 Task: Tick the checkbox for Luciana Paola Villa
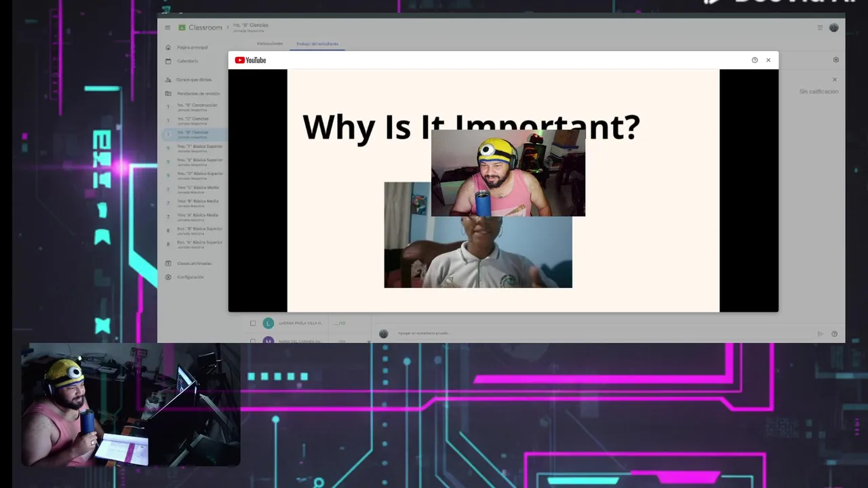pos(253,323)
